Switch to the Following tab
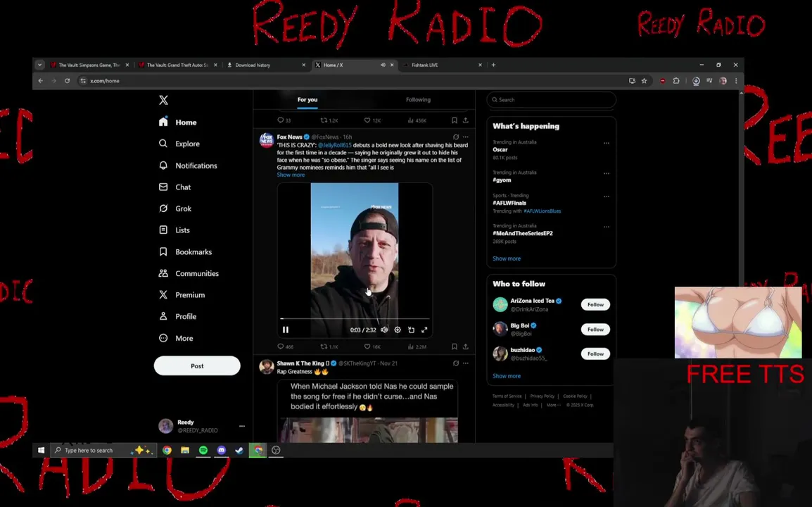 pyautogui.click(x=418, y=99)
